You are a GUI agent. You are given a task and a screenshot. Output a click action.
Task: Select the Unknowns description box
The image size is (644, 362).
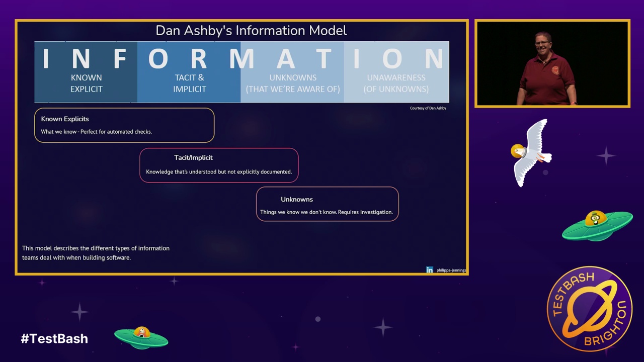click(328, 204)
